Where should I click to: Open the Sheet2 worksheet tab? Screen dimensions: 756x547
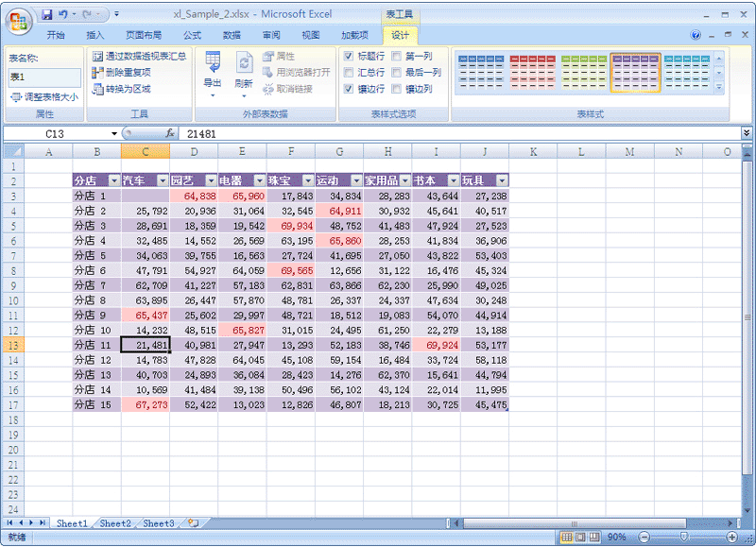(x=115, y=522)
